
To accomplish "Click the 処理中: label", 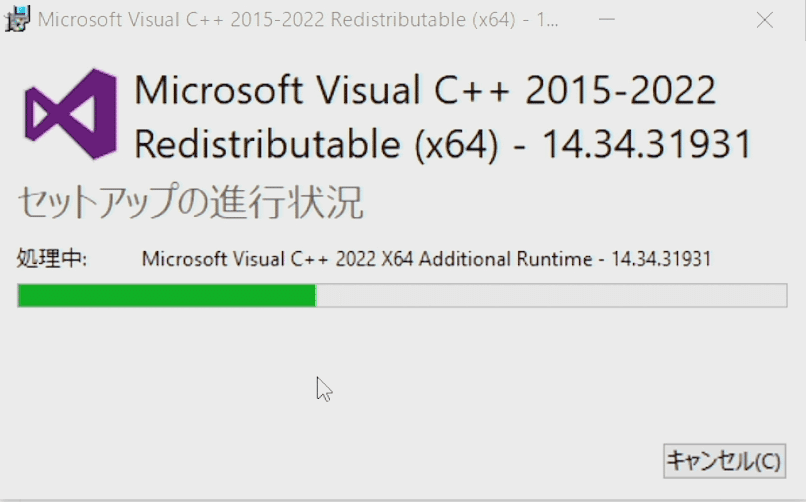I will (x=52, y=259).
